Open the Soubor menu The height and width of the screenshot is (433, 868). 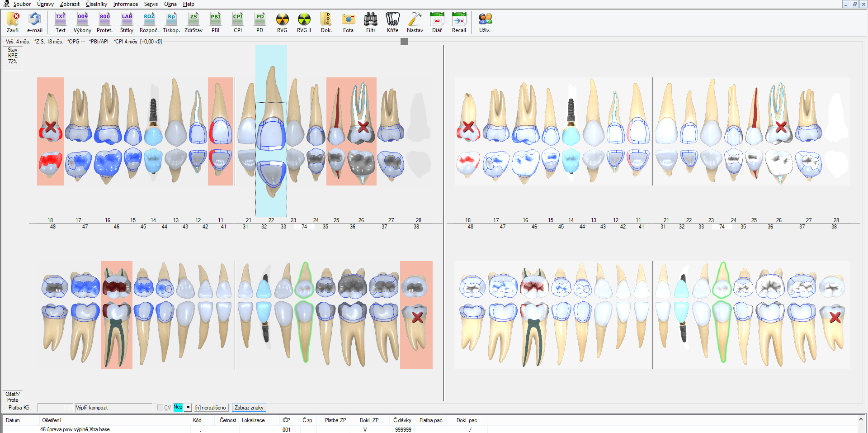click(x=22, y=4)
